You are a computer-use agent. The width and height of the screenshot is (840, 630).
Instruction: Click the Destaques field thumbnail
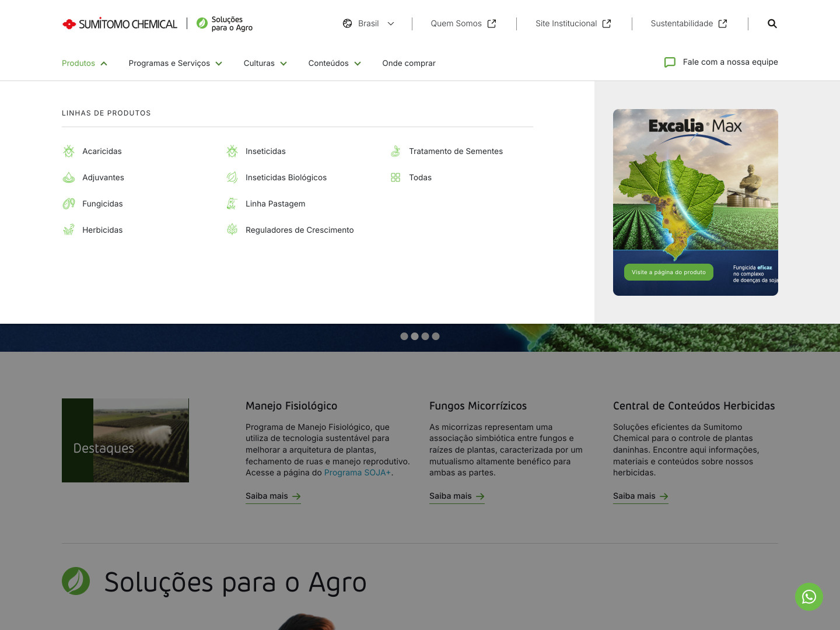125,440
